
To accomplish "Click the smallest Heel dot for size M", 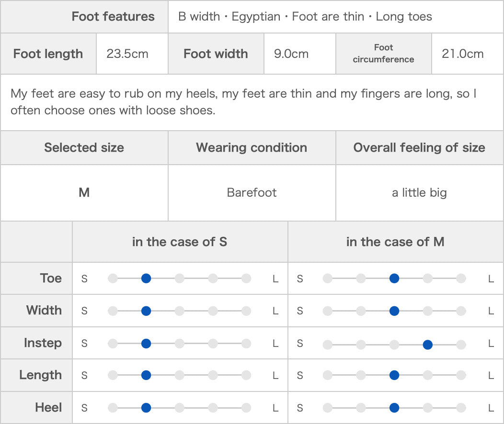I will pyautogui.click(x=328, y=408).
